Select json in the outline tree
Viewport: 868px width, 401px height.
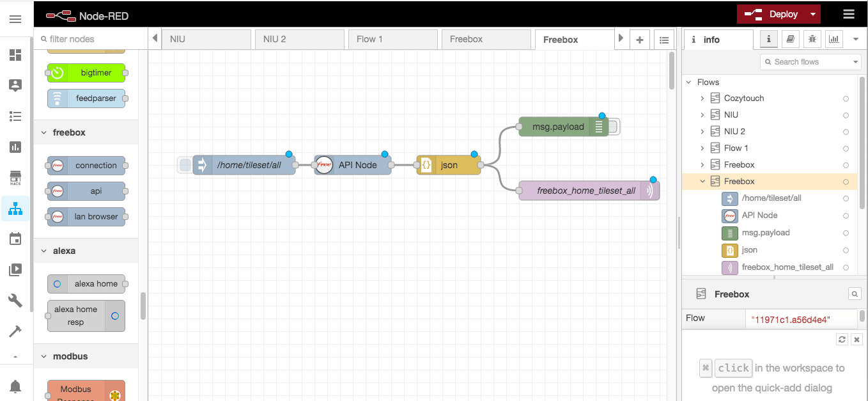pos(750,250)
